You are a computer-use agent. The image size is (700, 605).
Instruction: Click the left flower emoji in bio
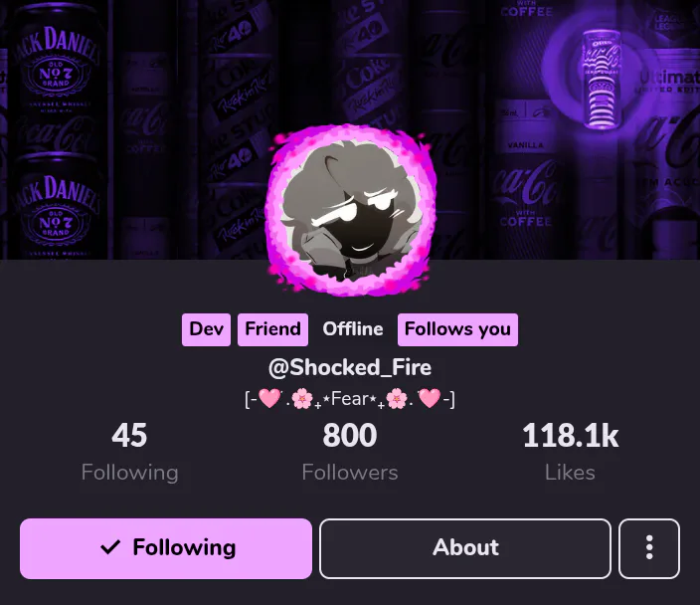[302, 399]
